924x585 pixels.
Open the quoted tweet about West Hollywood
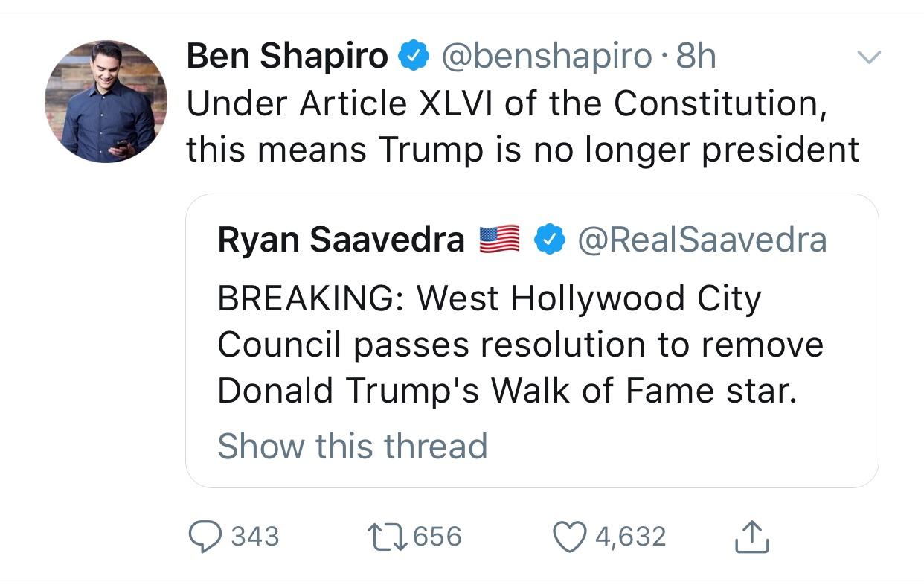[532, 341]
